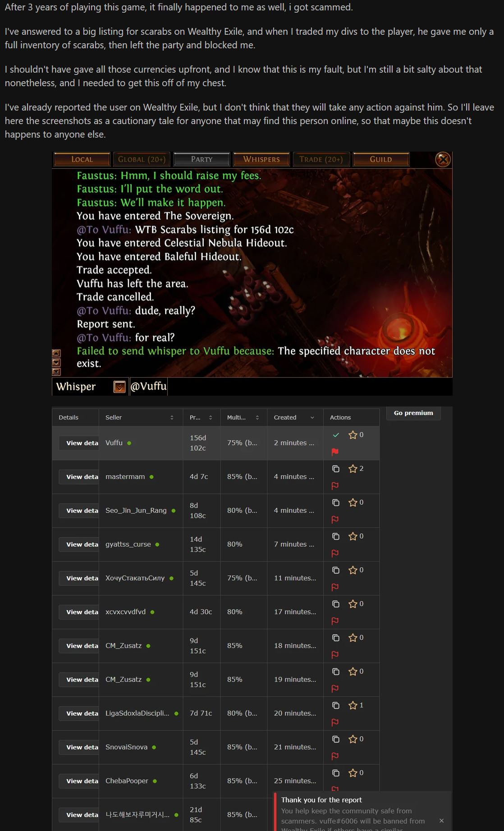Click the Go premium button
Image resolution: width=504 pixels, height=831 pixels.
413,413
